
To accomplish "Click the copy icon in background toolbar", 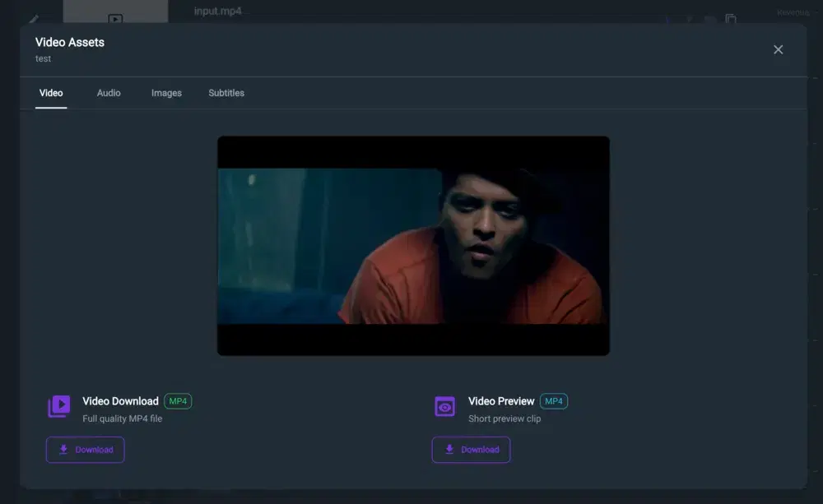I will click(x=731, y=19).
